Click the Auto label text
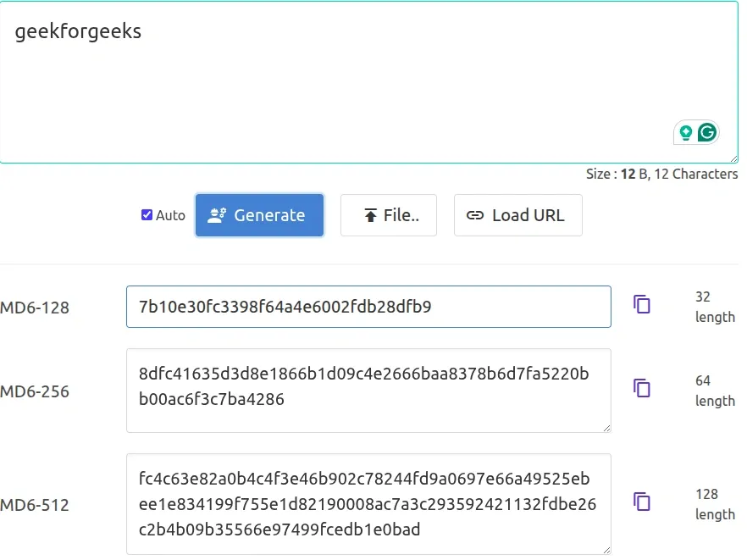Viewport: 747px width, 560px height. (x=170, y=215)
